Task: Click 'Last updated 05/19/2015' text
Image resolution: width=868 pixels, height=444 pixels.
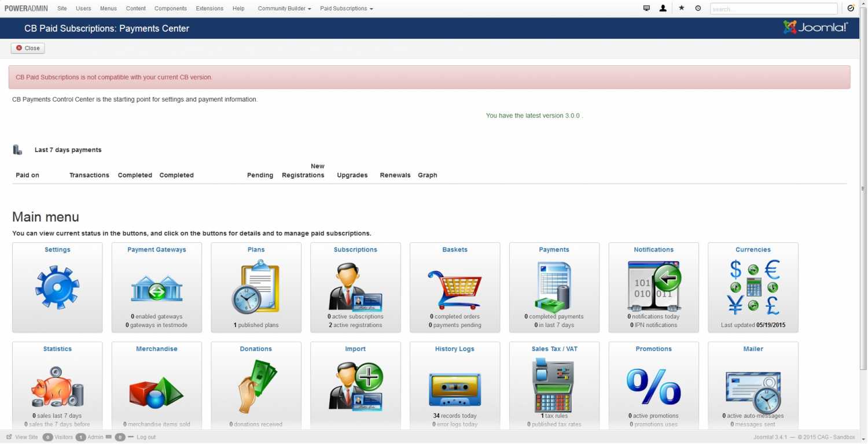Action: (753, 325)
